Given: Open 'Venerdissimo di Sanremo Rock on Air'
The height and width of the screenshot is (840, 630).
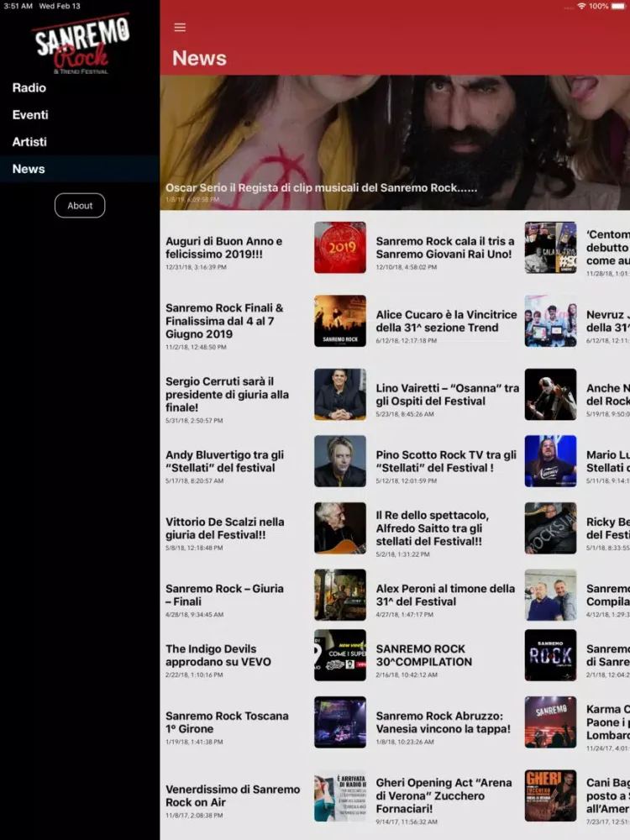Looking at the screenshot, I should coord(233,795).
